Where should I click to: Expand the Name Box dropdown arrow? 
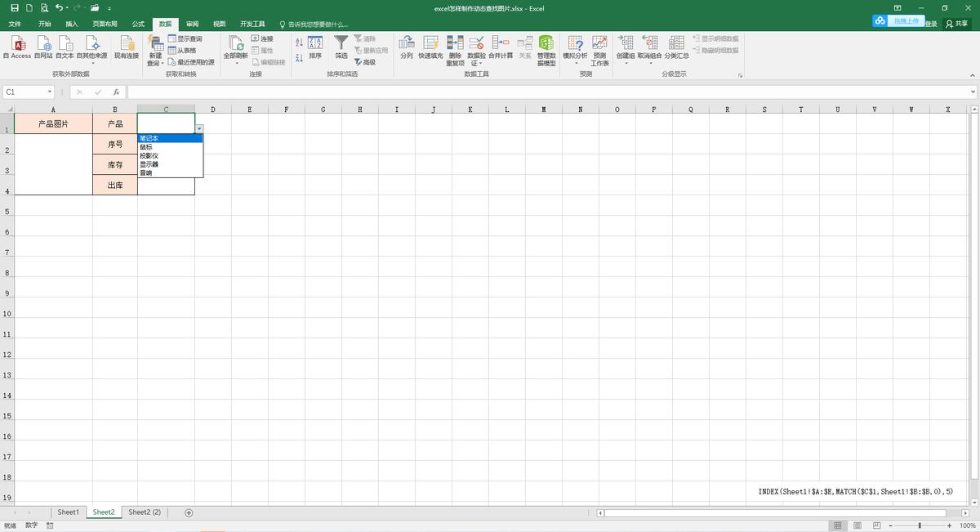50,92
